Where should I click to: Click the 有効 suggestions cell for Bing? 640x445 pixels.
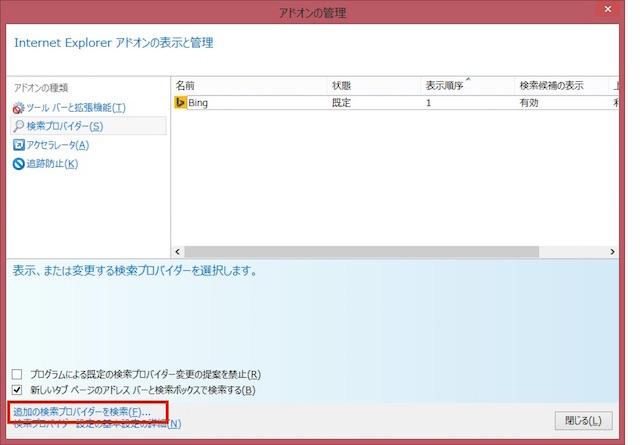click(x=529, y=103)
